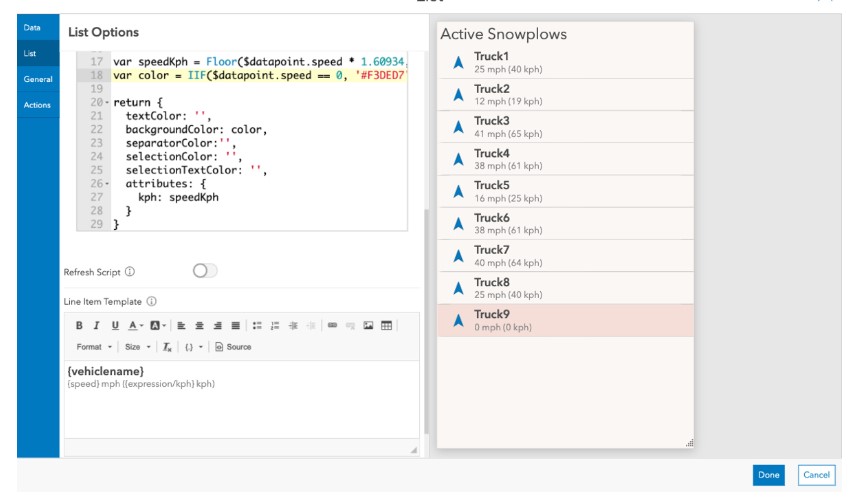857x497 pixels.
Task: Open the Size dropdown
Action: [x=138, y=347]
